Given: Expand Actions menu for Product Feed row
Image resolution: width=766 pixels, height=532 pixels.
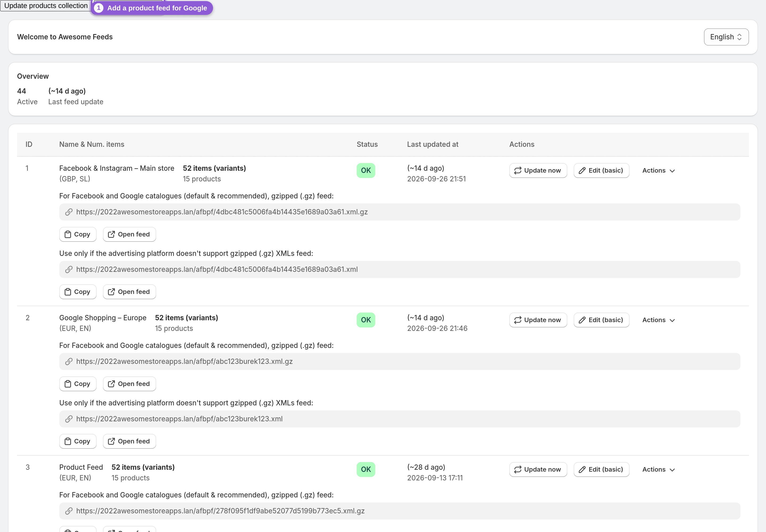Looking at the screenshot, I should [x=659, y=469].
